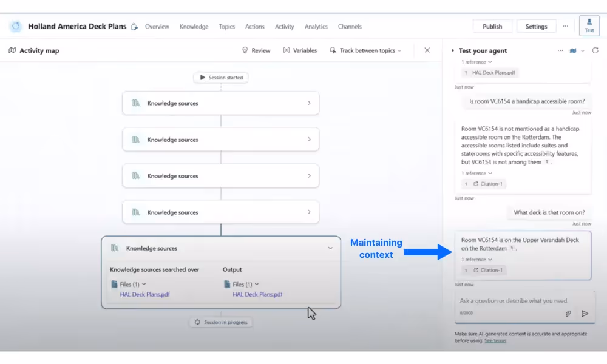
Task: Open HAL Deck Plans.pdf under searched over
Action: 145,294
